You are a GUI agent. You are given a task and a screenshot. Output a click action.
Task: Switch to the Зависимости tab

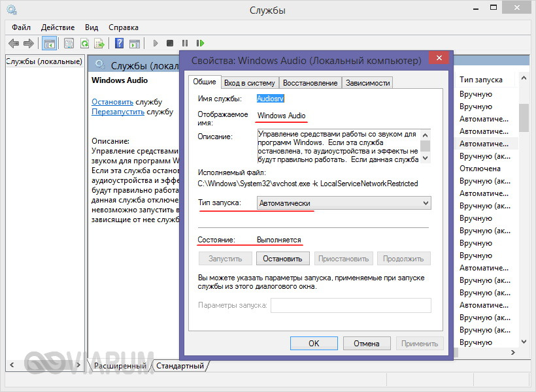[x=367, y=83]
